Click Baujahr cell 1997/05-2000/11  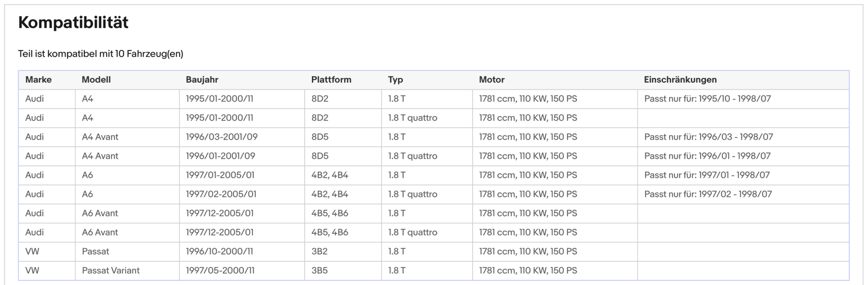(220, 271)
